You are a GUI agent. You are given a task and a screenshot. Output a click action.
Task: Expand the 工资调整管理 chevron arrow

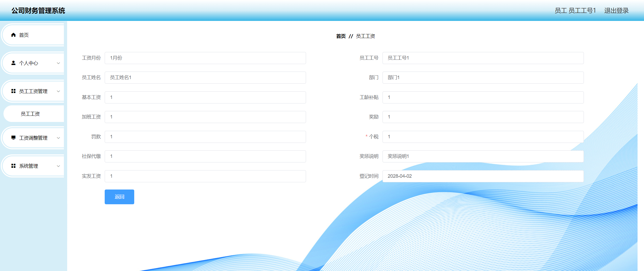(x=58, y=138)
